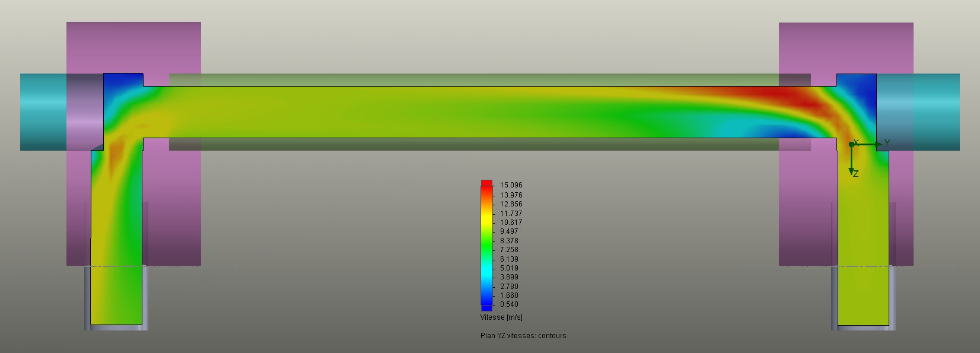
Task: Click the minimum legend value 0.540
Action: click(x=509, y=304)
